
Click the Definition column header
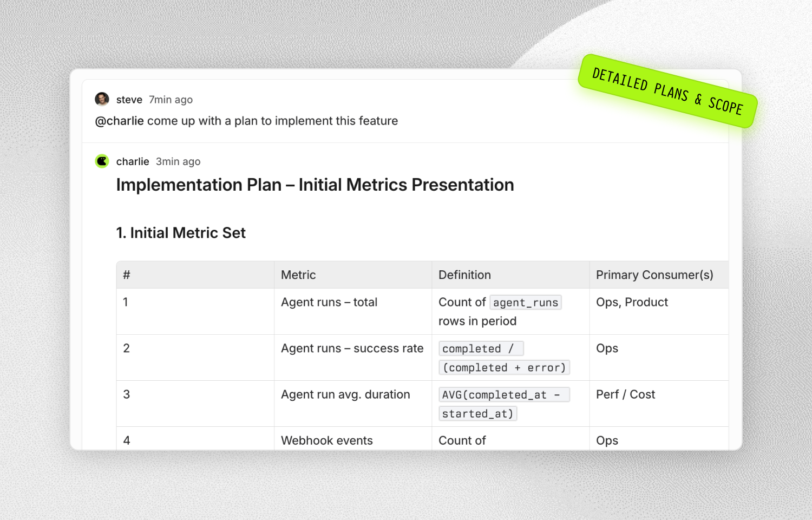tap(464, 275)
